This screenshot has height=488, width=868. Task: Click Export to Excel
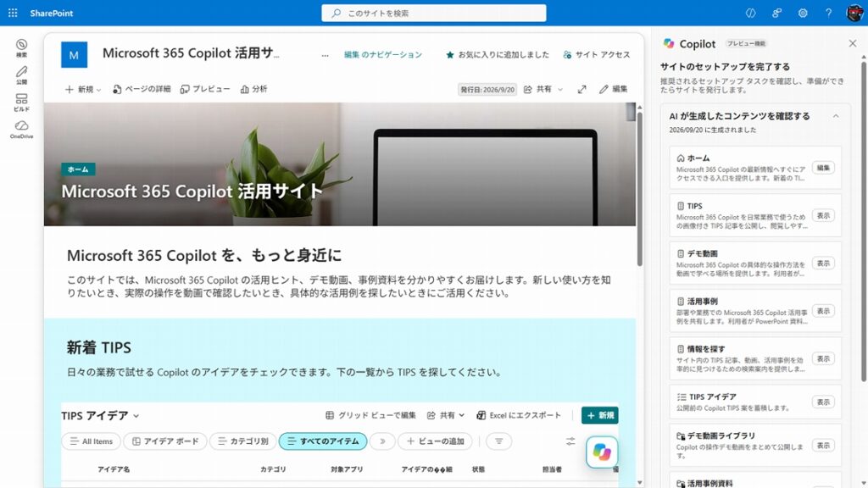click(x=519, y=415)
